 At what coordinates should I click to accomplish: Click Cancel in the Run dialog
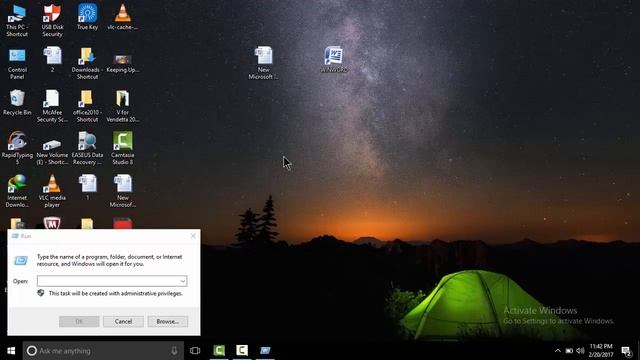coord(123,322)
